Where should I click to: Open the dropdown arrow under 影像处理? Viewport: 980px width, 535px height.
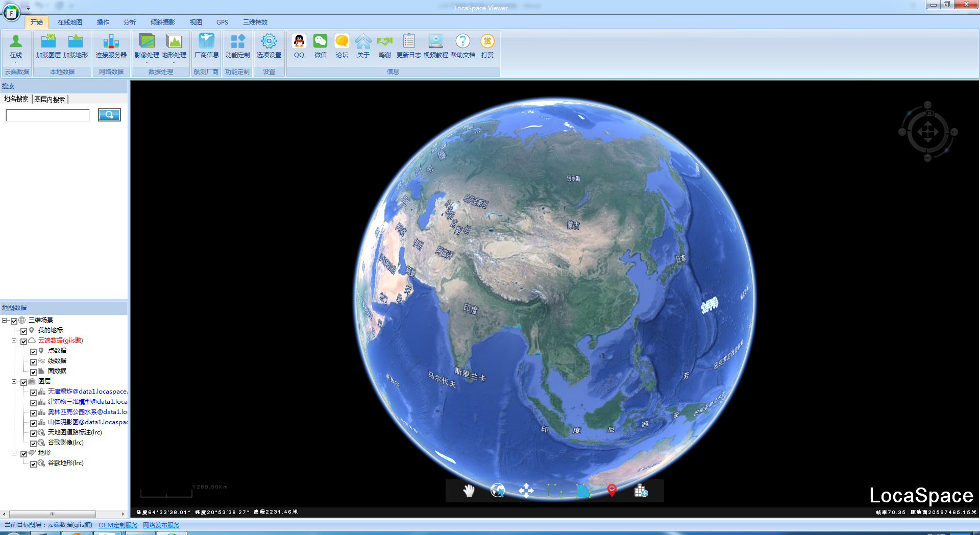(147, 62)
